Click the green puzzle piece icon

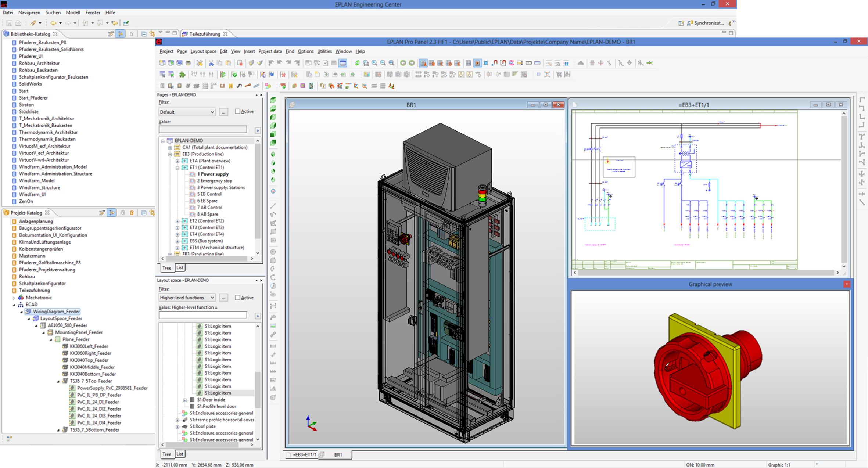(182, 75)
